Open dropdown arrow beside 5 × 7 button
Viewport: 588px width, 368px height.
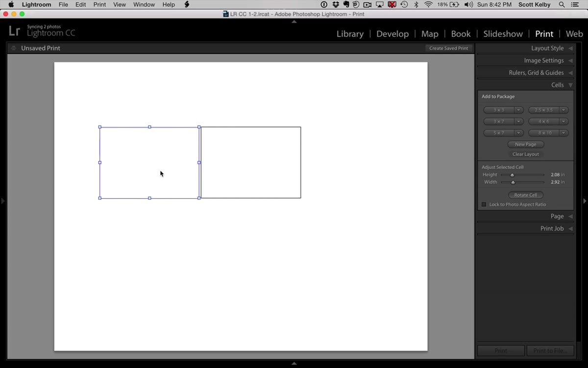[x=519, y=133]
